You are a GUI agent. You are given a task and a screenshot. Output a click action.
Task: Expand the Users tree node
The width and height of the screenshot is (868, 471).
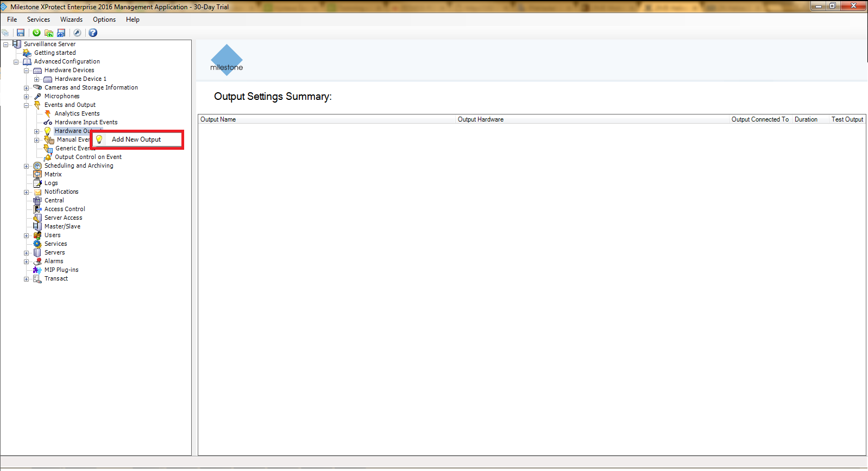point(26,235)
